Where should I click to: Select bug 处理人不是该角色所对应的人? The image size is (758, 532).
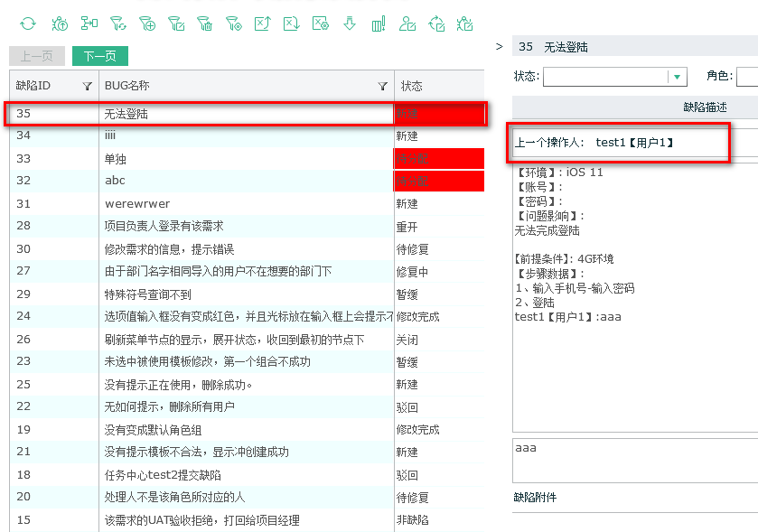click(x=247, y=497)
